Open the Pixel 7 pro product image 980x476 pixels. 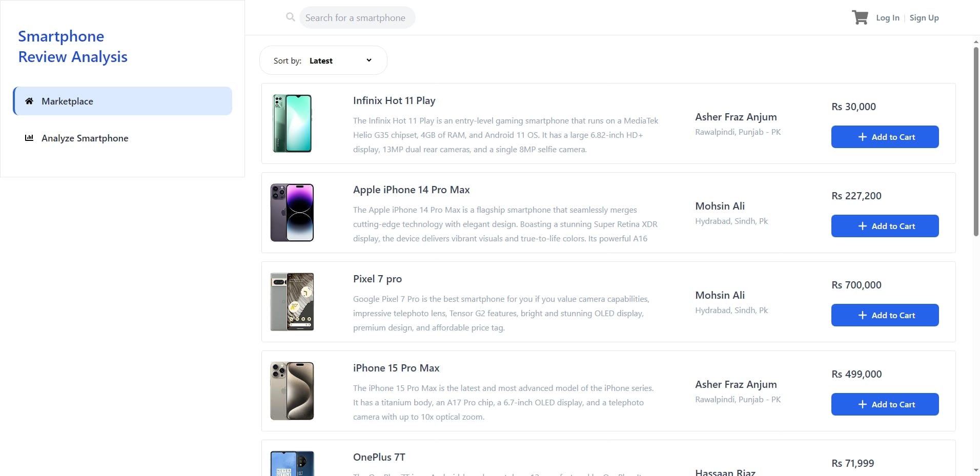292,302
